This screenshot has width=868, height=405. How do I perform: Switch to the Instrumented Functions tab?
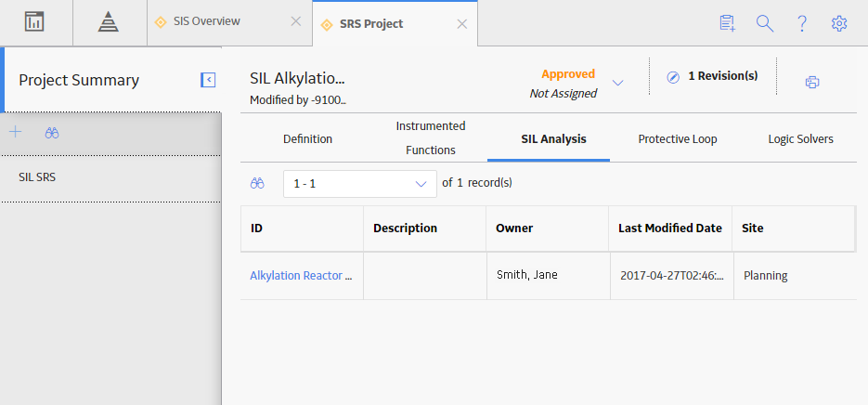click(x=431, y=138)
